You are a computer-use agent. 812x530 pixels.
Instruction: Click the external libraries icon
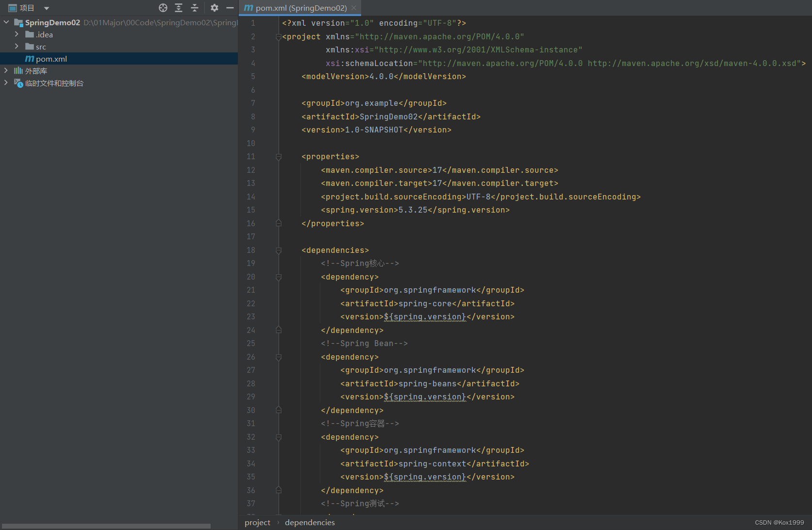pyautogui.click(x=18, y=70)
